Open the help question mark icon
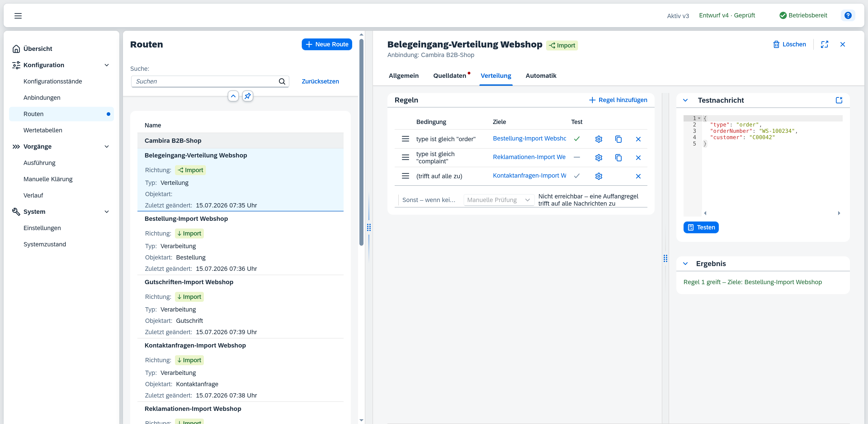This screenshot has height=424, width=868. [848, 16]
